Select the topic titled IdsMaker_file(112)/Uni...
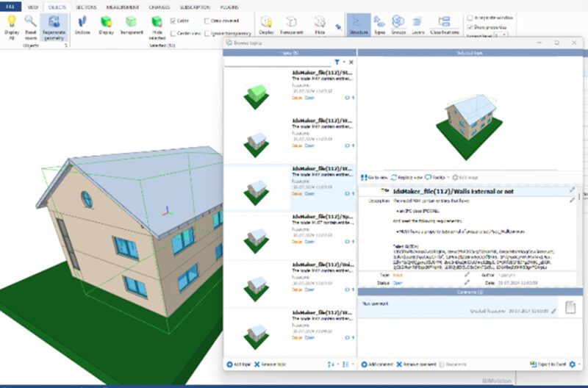 point(290,284)
